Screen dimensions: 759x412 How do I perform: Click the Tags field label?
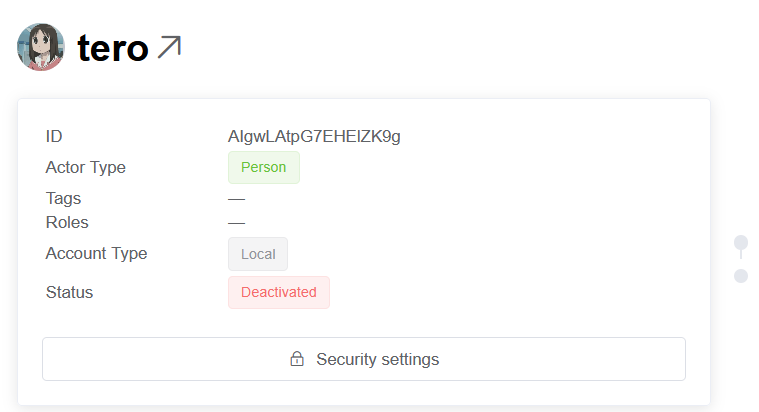64,198
